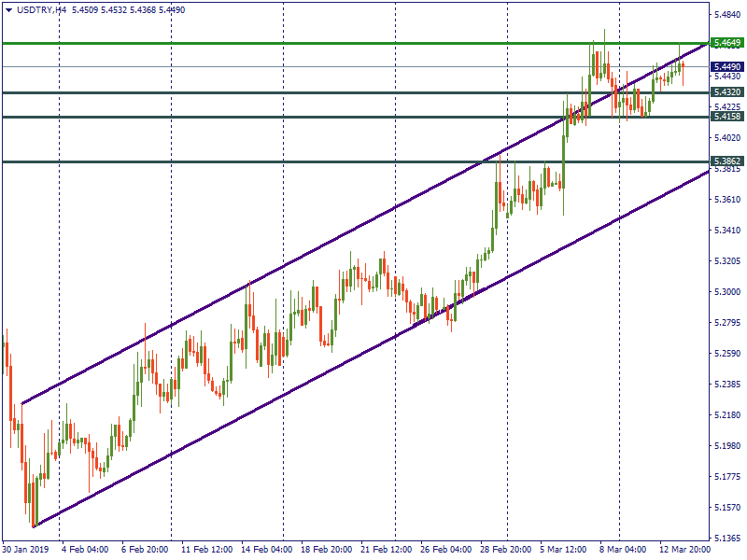747x560 pixels.
Task: Click the 5.4158 level price label
Action: [726, 117]
